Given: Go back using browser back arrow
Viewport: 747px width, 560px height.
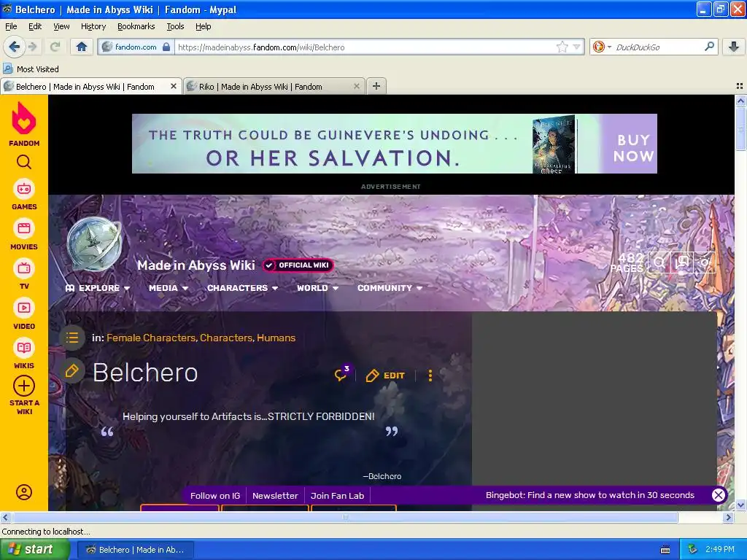Looking at the screenshot, I should (x=14, y=47).
